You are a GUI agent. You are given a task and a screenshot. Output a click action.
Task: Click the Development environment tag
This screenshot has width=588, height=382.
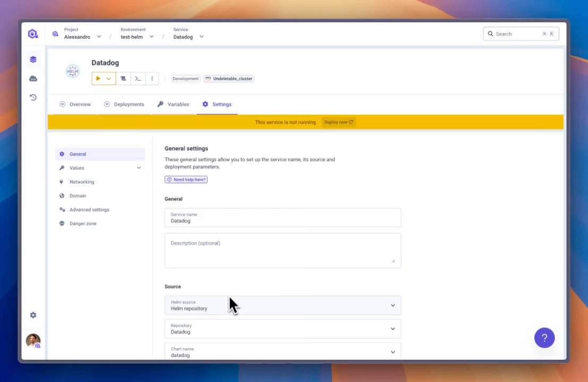[x=186, y=79]
